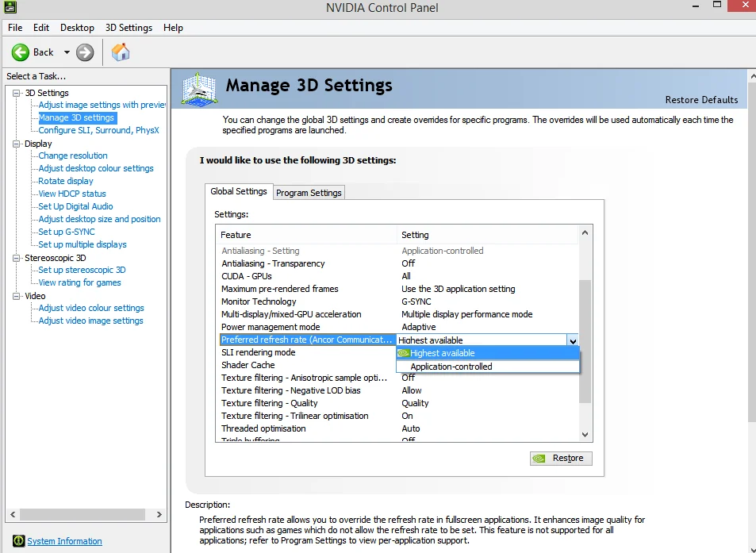Click the grey Forward arrow icon

tap(85, 52)
